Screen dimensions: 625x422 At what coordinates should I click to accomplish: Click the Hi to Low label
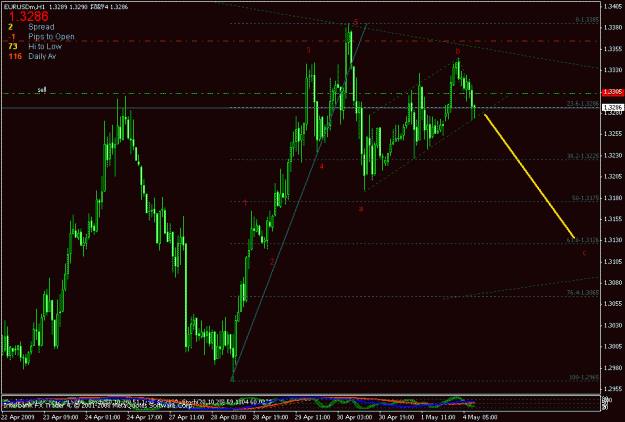(45, 47)
